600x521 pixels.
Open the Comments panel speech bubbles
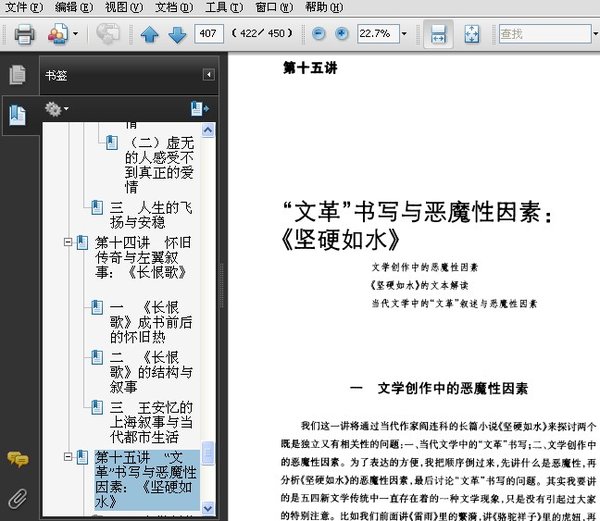(18, 459)
